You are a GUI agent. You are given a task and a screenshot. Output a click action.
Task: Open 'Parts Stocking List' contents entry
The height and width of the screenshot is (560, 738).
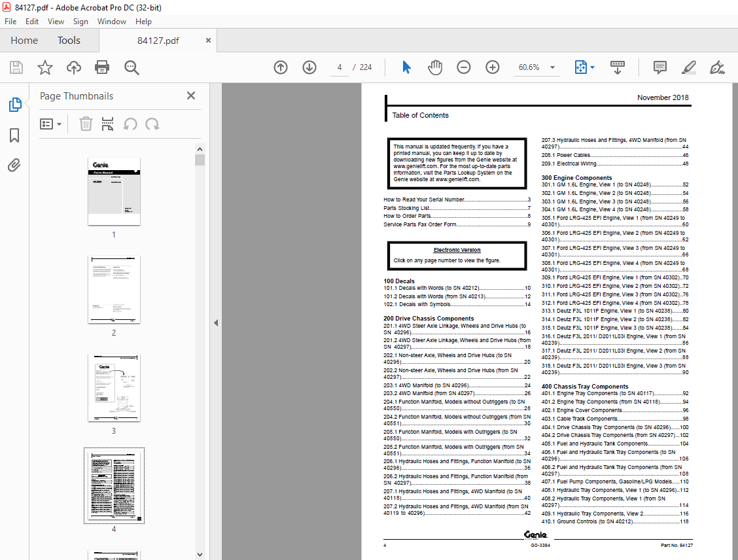point(457,208)
